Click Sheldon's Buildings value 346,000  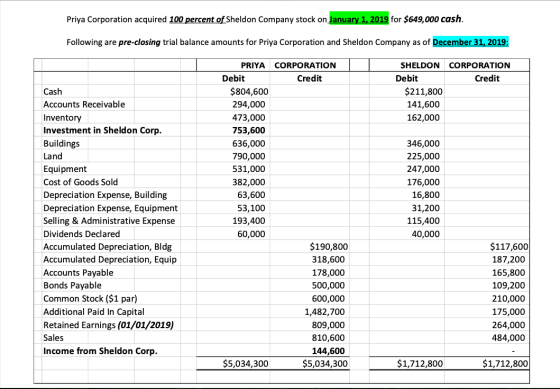pos(423,144)
